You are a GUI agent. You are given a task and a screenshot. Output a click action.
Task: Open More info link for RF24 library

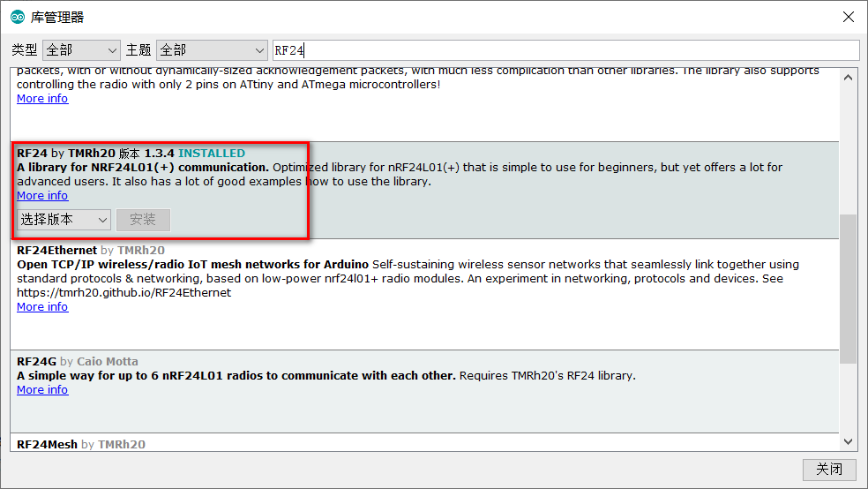pos(42,195)
